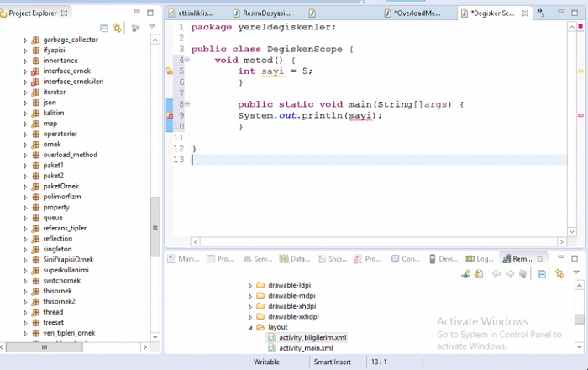Open the Serv... (Servers) view tab
Screen dimensions: 588x370
pos(258,259)
